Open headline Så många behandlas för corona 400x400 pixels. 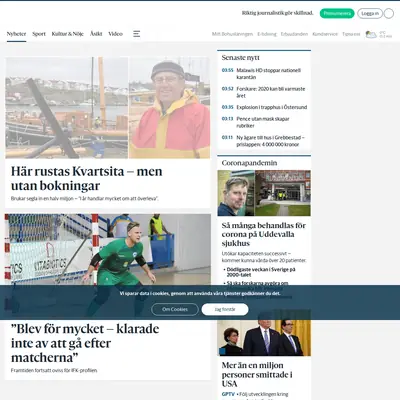[x=263, y=234]
